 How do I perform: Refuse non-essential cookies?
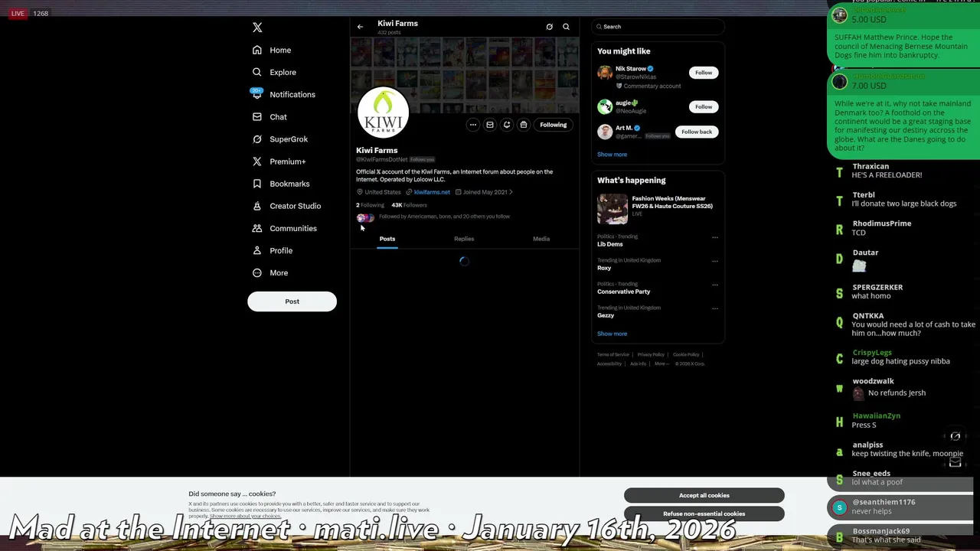click(704, 514)
